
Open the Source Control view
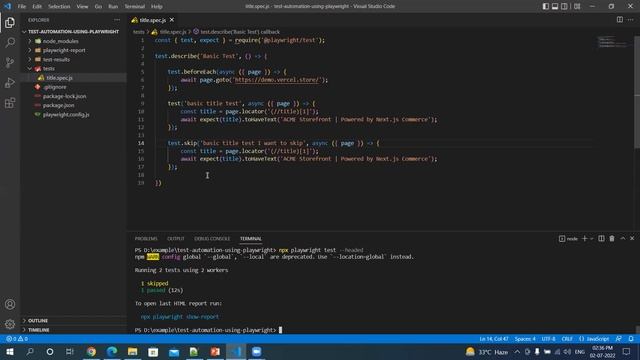coord(10,62)
